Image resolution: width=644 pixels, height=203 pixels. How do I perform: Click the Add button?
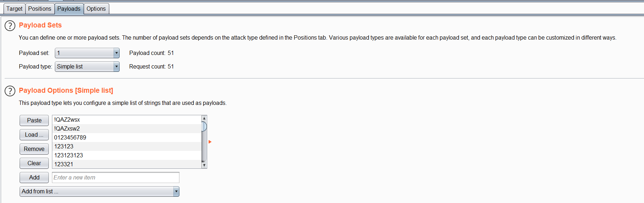click(x=34, y=178)
